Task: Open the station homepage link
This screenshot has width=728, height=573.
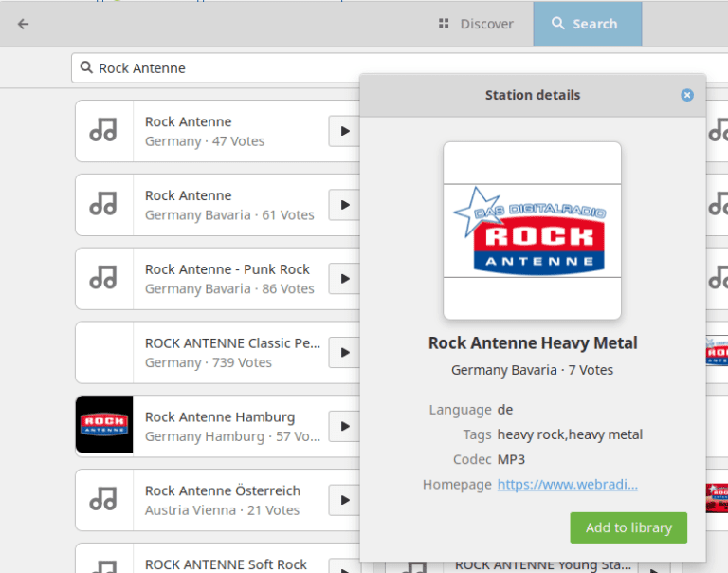Action: click(x=567, y=484)
